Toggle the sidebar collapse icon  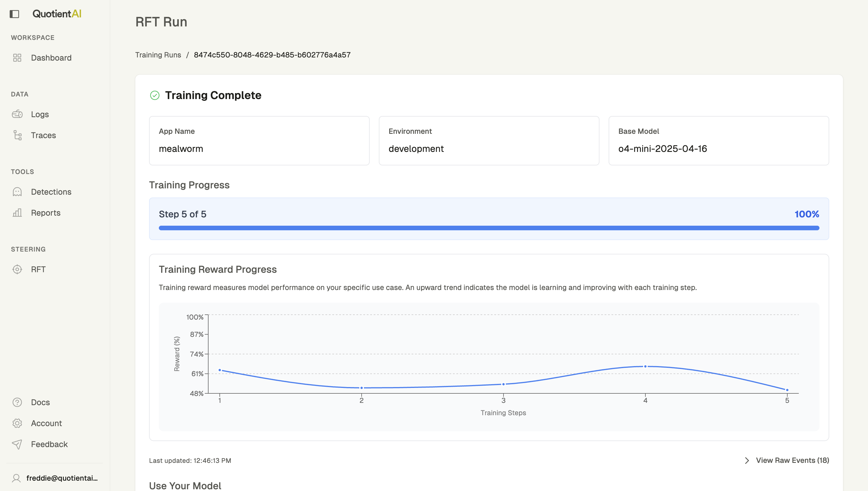click(14, 14)
